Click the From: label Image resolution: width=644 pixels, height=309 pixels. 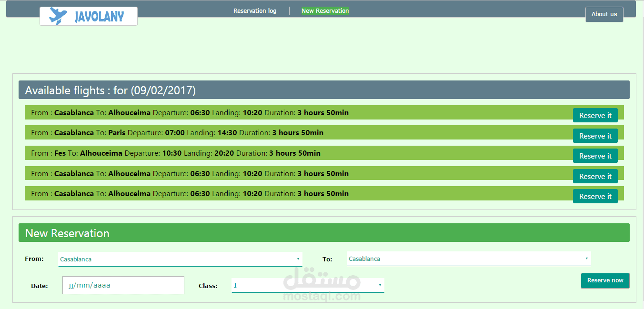[x=34, y=259]
